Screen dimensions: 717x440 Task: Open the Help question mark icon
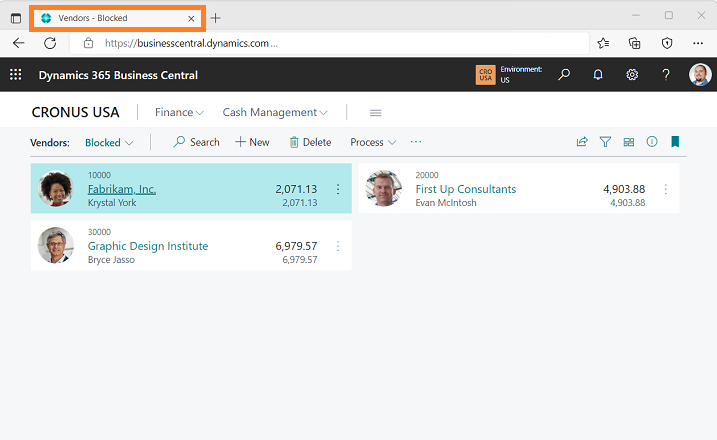666,75
